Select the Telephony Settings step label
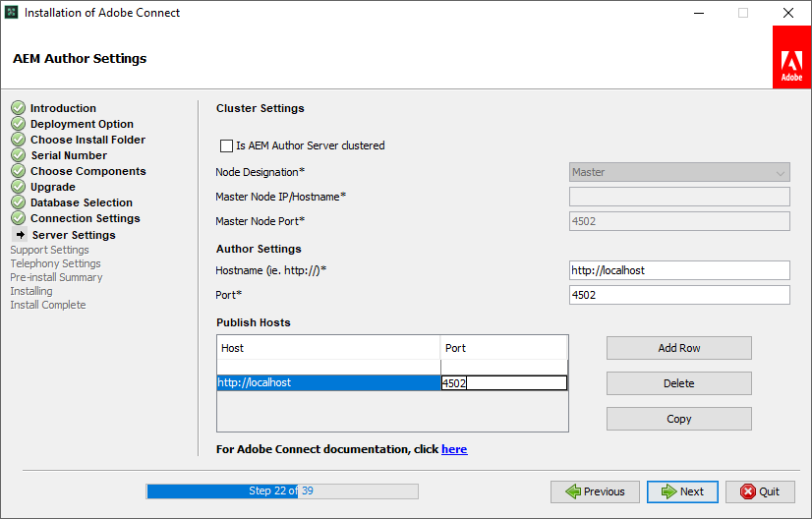812x519 pixels. click(55, 263)
